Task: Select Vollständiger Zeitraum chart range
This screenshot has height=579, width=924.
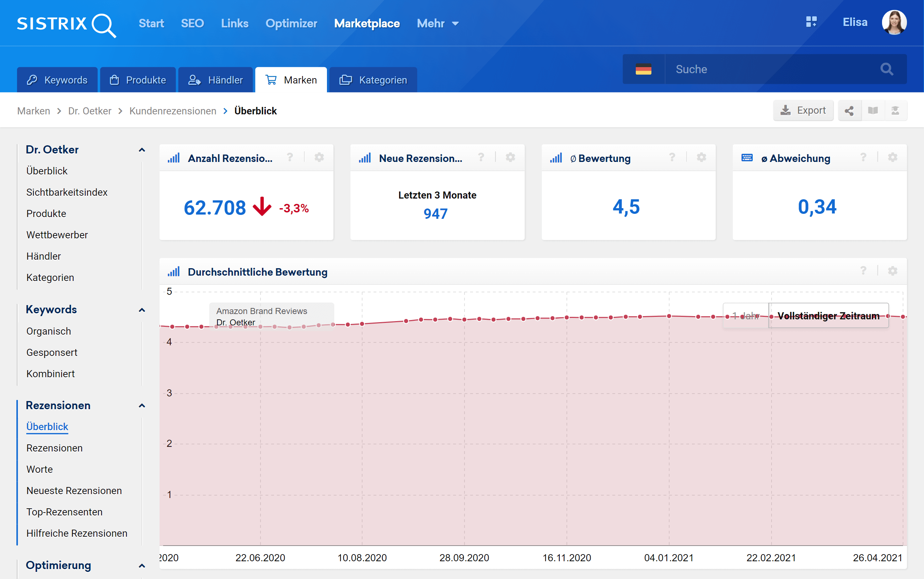Action: pyautogui.click(x=828, y=316)
